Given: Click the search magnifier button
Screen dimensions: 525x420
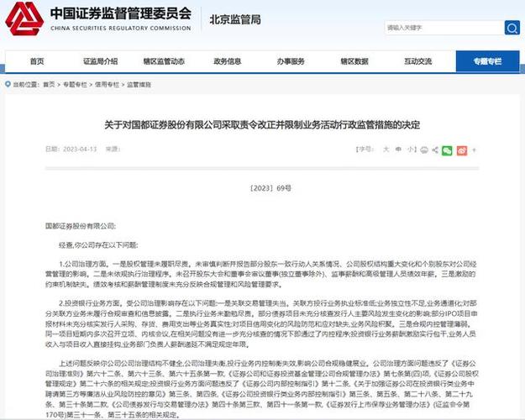Looking at the screenshot, I should (512, 28).
